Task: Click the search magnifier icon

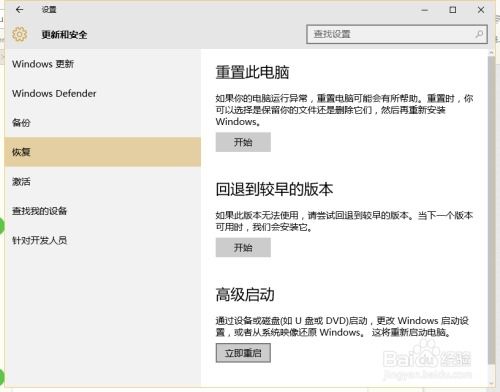Action: click(479, 34)
